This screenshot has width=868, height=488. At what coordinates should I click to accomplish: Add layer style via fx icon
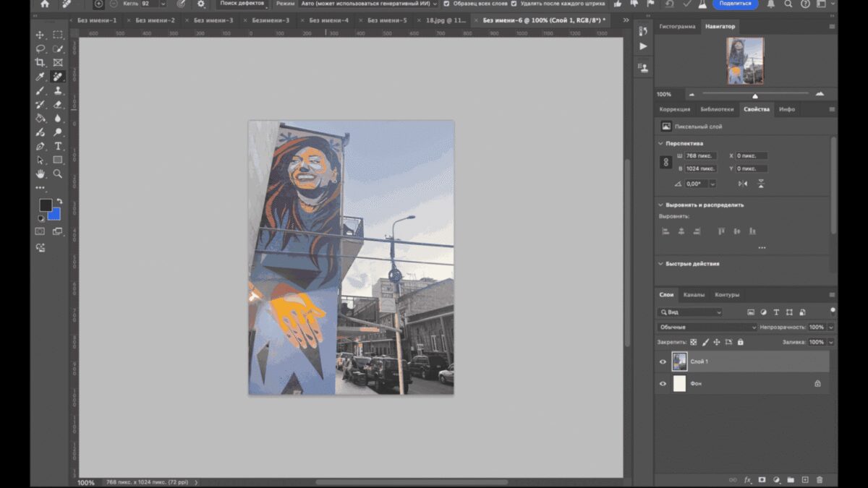pyautogui.click(x=748, y=479)
